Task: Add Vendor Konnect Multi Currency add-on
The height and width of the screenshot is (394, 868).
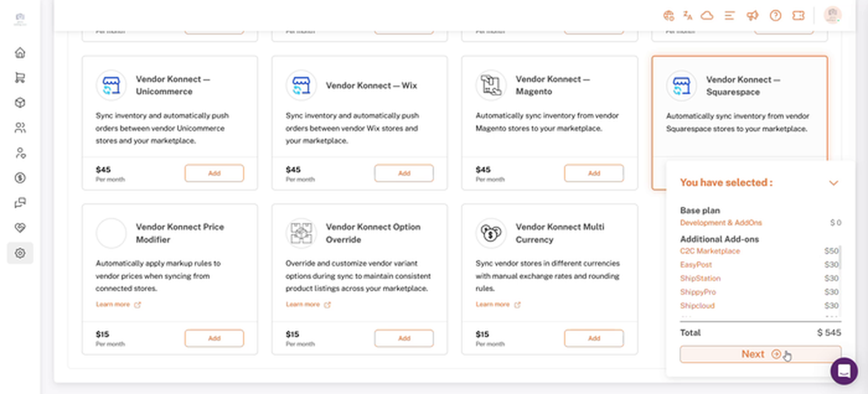Action: tap(594, 338)
